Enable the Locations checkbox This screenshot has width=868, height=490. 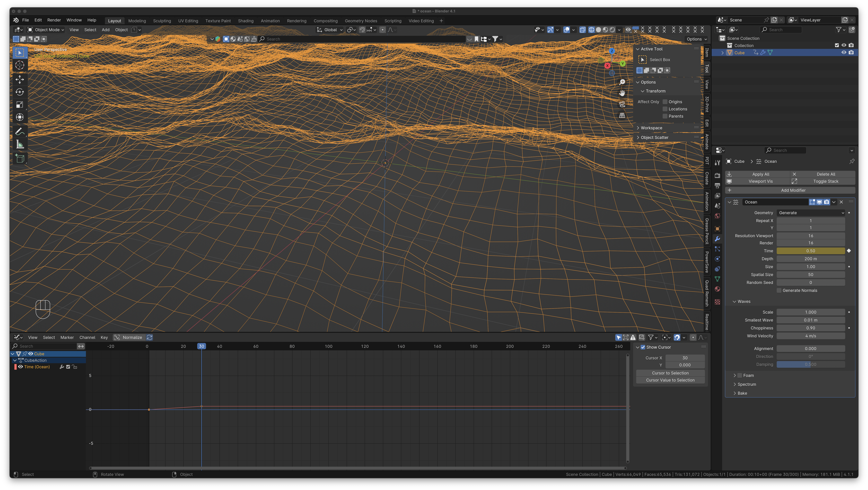665,109
